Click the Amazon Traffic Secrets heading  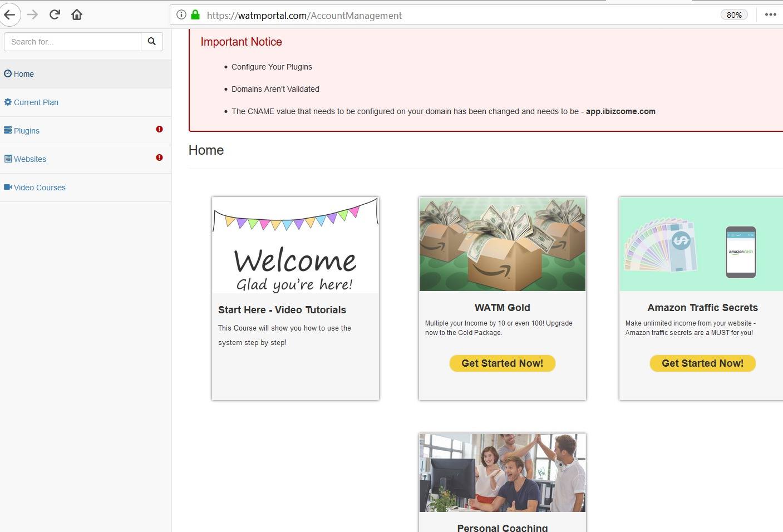click(x=703, y=308)
